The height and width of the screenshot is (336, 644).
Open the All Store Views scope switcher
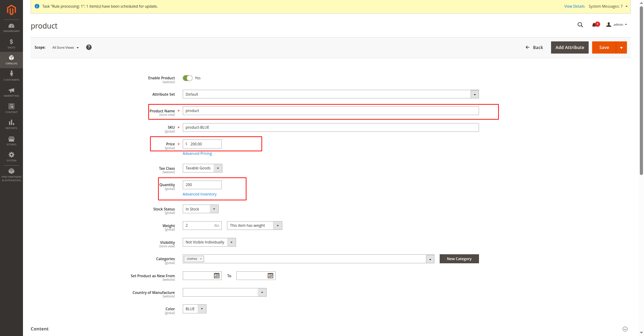pos(65,48)
